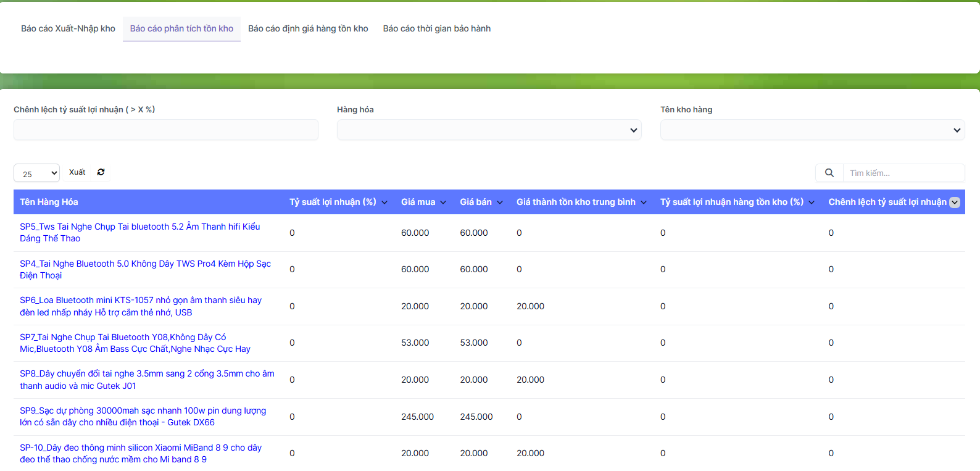980x471 pixels.
Task: Go to Báo cáo thời gian bảo hành tab
Action: point(436,28)
